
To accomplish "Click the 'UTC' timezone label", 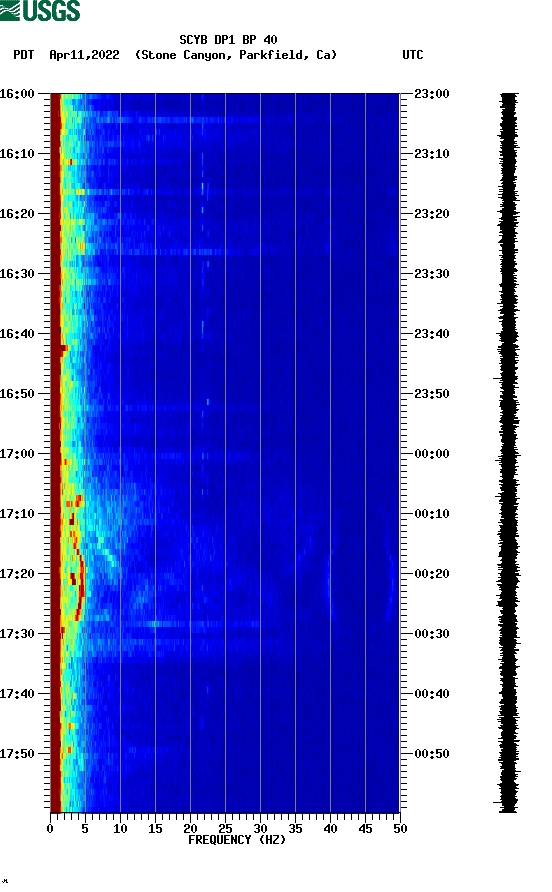I will coord(413,55).
